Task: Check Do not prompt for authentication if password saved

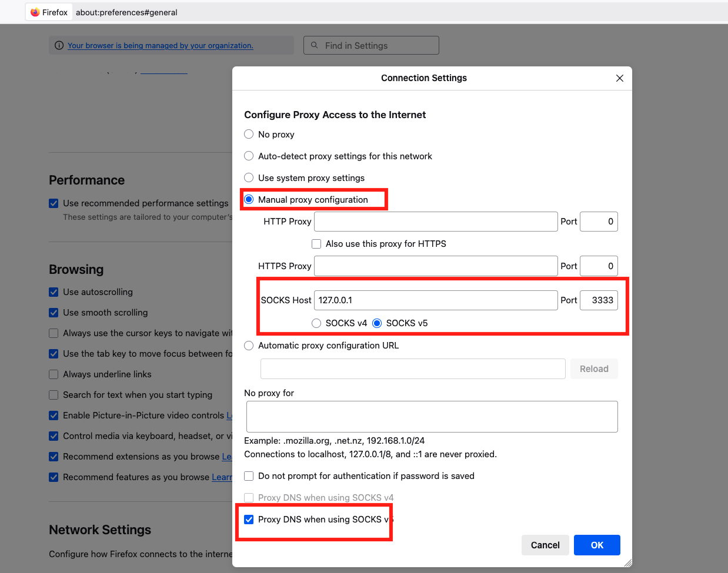Action: click(249, 476)
